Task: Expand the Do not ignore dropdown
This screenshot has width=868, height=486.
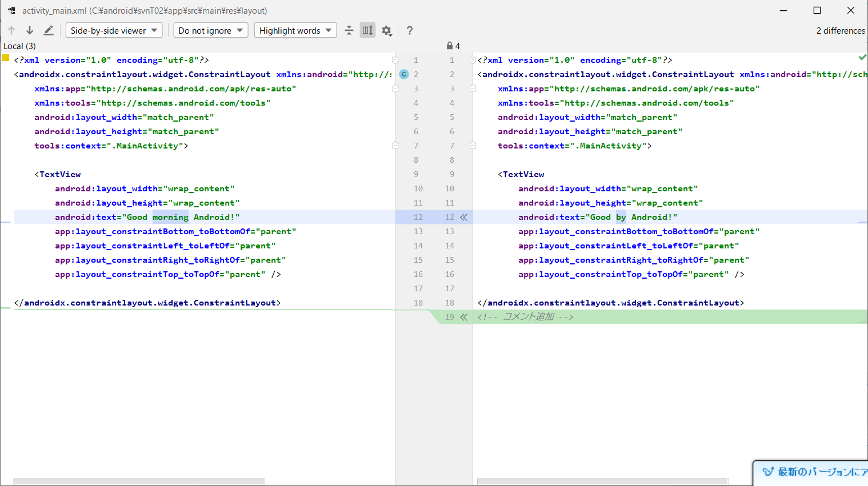Action: (210, 30)
